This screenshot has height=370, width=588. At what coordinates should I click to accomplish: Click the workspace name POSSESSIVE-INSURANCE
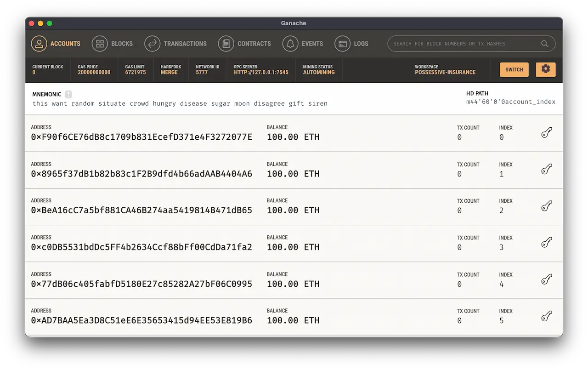pyautogui.click(x=445, y=72)
